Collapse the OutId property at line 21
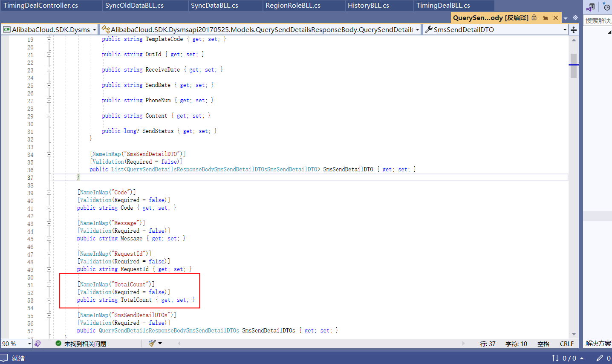Viewport: 612px width, 364px height. [x=49, y=54]
